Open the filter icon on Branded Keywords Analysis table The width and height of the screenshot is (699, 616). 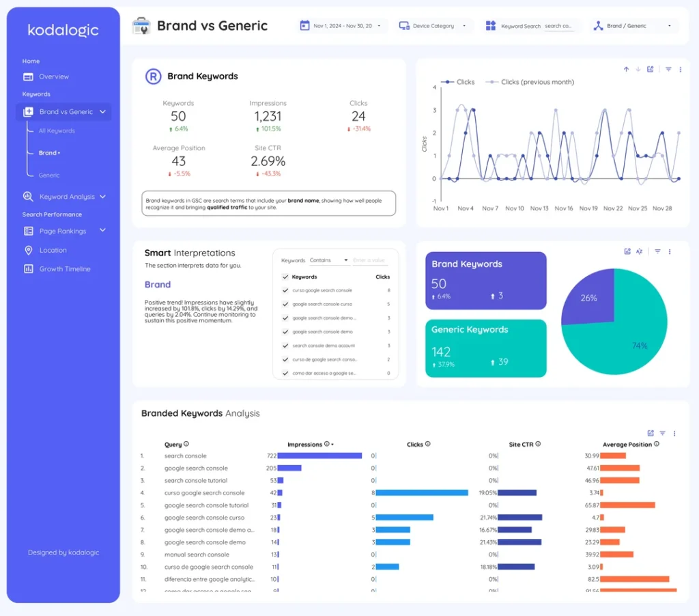pyautogui.click(x=663, y=432)
